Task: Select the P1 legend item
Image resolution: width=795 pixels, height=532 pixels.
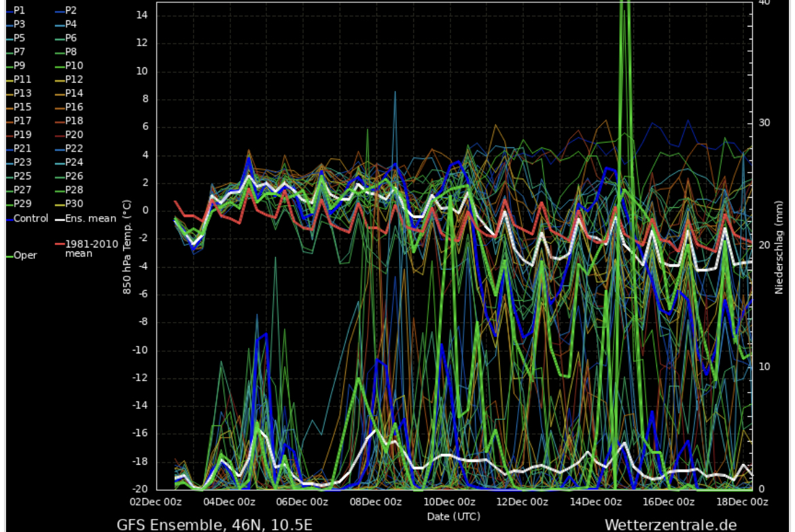Action: tap(19, 11)
